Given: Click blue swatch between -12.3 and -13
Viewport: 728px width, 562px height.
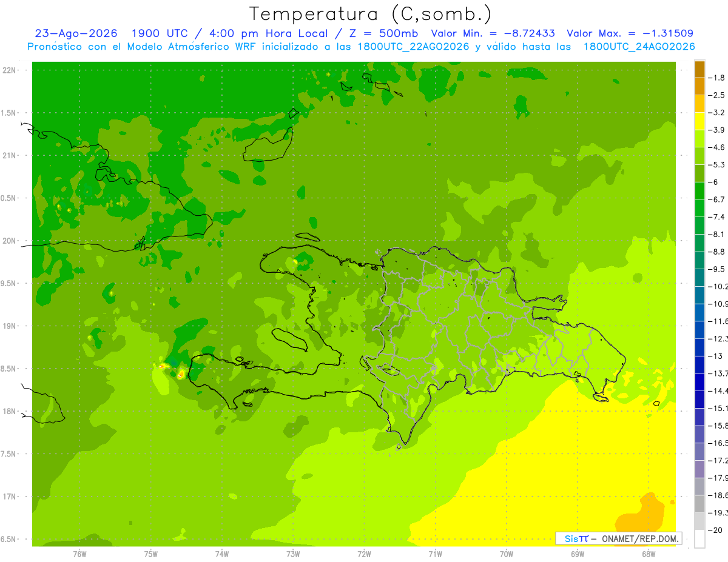Looking at the screenshot, I should coord(699,347).
